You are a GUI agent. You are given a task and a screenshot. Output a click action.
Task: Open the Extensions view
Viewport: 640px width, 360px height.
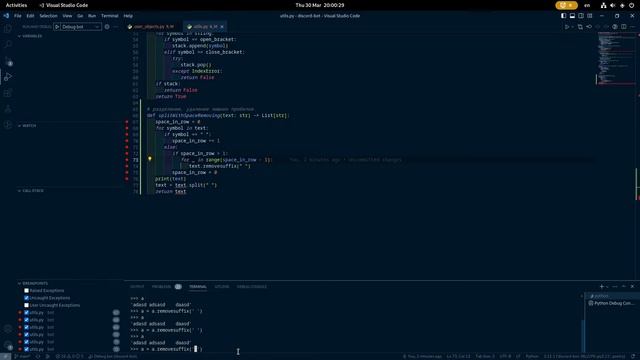point(8,93)
